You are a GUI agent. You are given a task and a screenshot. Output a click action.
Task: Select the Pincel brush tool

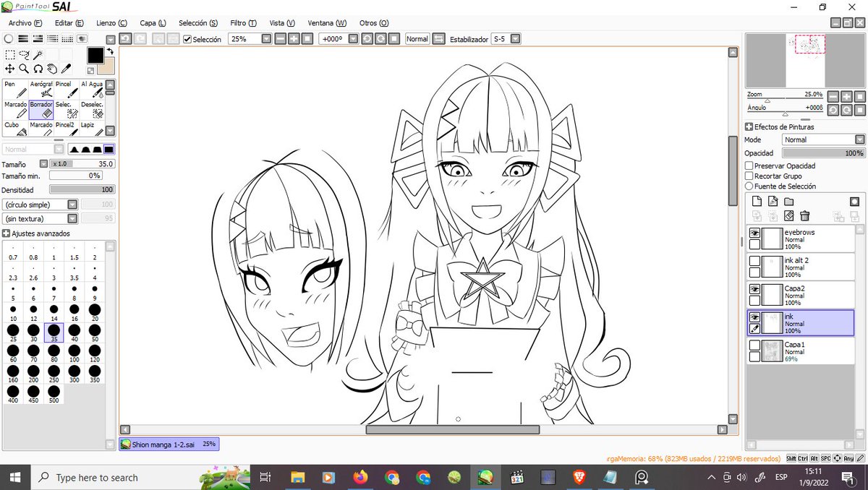(x=67, y=89)
